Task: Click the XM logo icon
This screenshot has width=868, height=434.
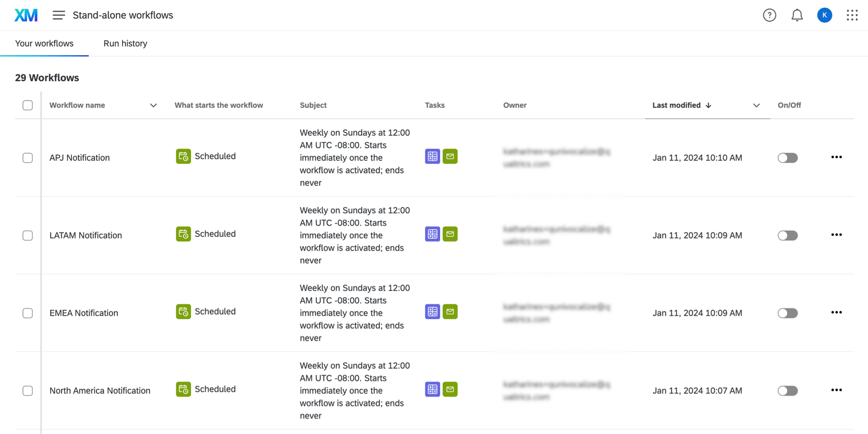Action: click(26, 15)
